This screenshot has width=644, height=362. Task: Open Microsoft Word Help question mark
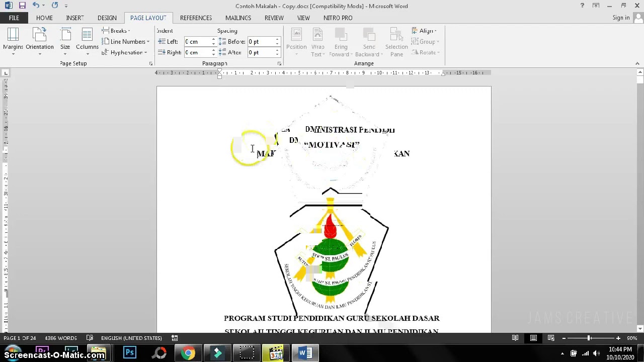click(x=582, y=6)
